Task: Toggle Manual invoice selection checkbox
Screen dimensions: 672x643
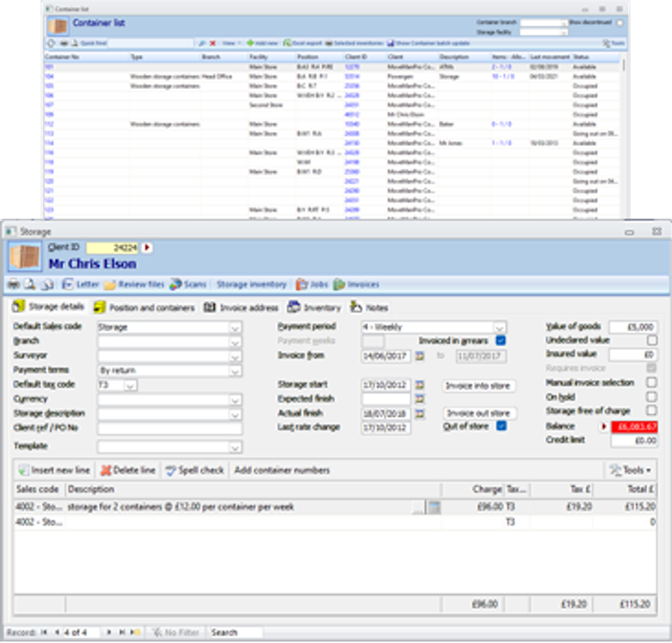Action: click(652, 382)
